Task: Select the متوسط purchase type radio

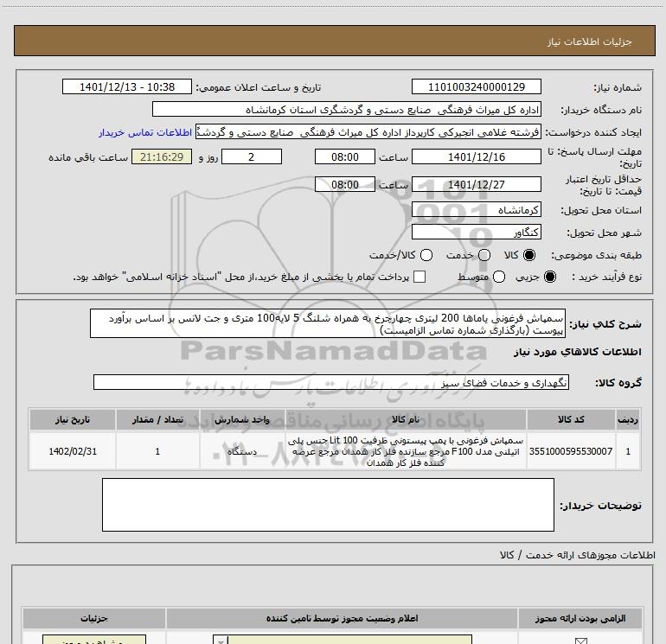Action: tap(499, 277)
